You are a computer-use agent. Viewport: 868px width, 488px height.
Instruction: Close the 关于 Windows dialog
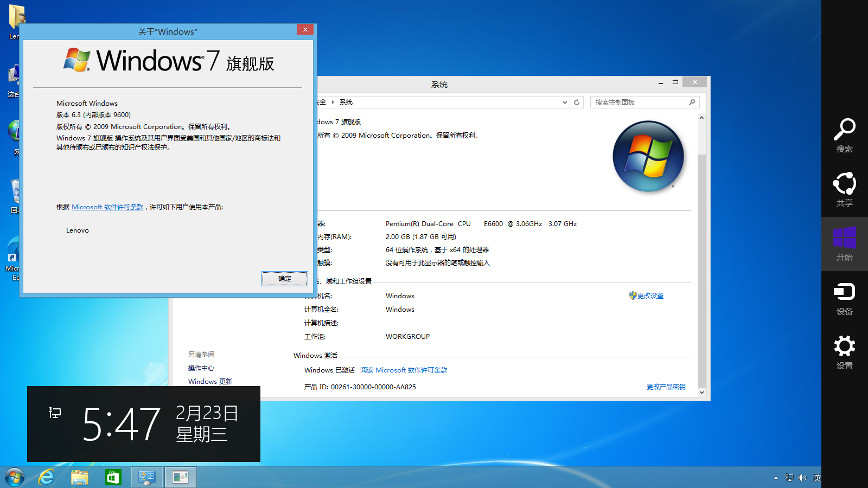pyautogui.click(x=305, y=29)
